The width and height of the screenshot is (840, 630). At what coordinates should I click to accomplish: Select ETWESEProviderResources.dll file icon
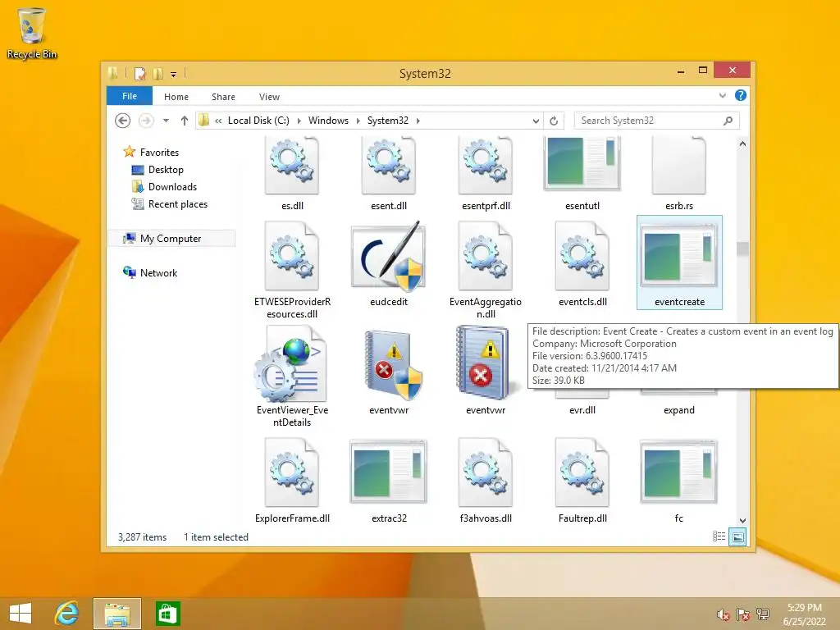(x=292, y=256)
